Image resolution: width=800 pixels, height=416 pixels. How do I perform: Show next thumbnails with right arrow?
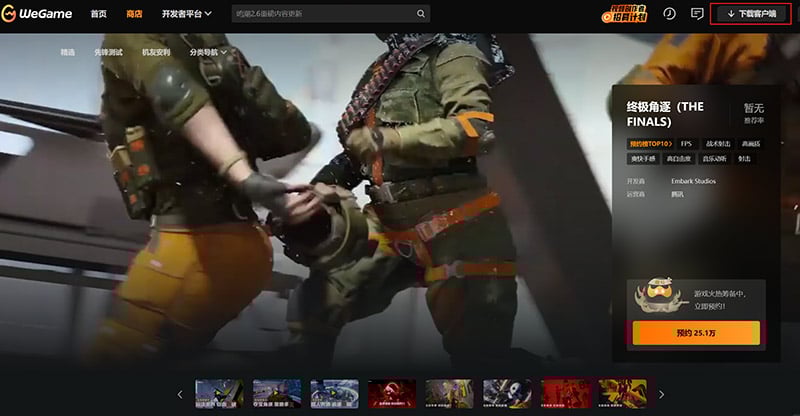coord(662,395)
